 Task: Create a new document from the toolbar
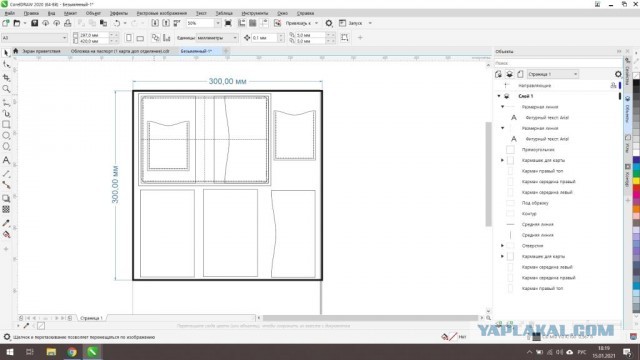[x=6, y=23]
